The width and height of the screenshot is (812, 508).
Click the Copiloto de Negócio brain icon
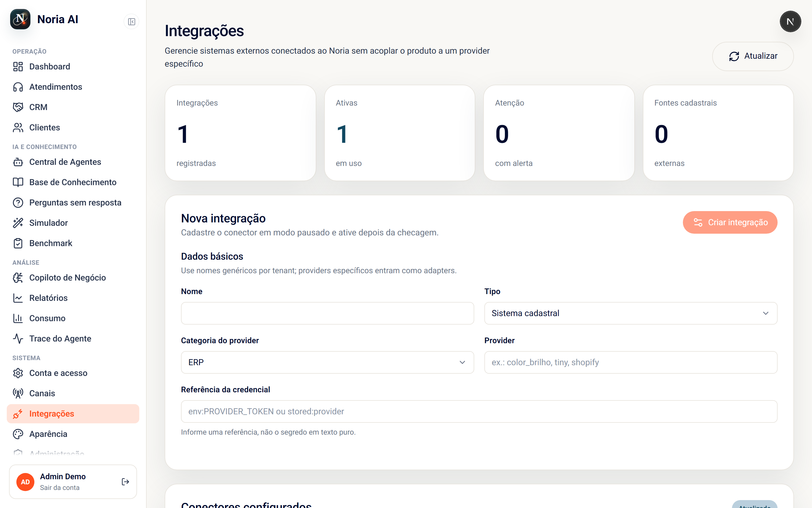[18, 278]
